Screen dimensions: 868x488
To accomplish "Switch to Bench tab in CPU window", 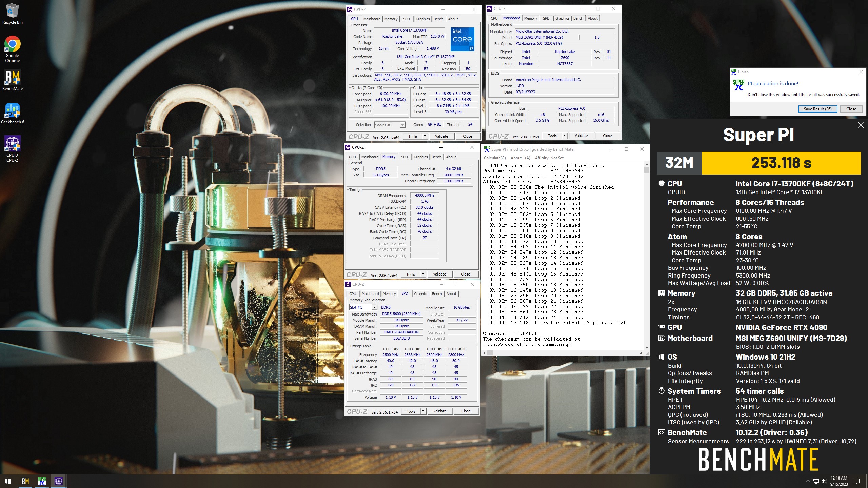I will click(x=438, y=19).
